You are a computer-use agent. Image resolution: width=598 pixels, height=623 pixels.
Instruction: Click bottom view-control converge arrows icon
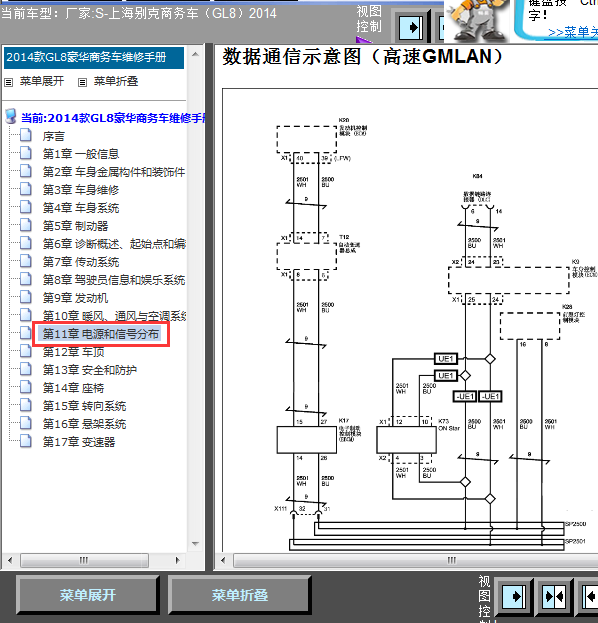pos(554,596)
